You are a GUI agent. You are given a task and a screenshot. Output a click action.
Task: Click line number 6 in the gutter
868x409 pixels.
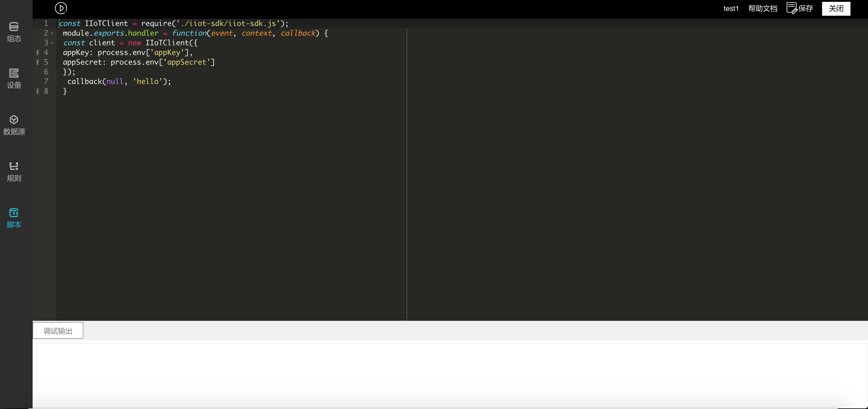(x=46, y=72)
